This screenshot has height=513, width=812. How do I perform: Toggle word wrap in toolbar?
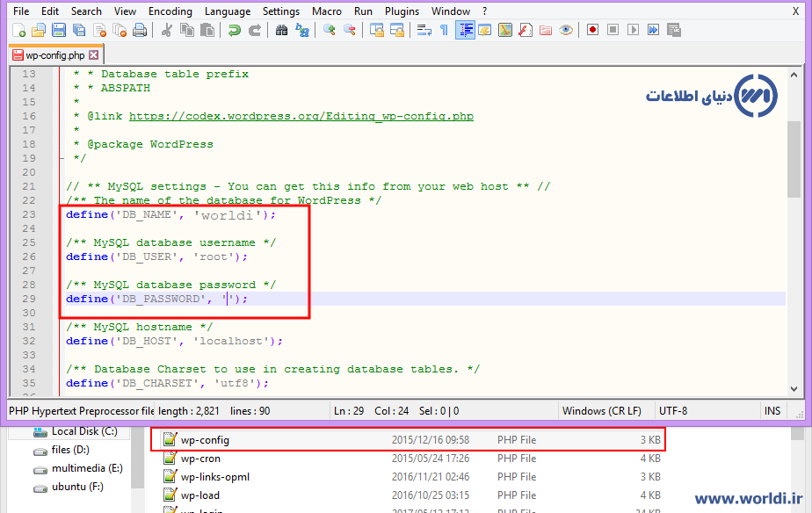click(x=424, y=30)
